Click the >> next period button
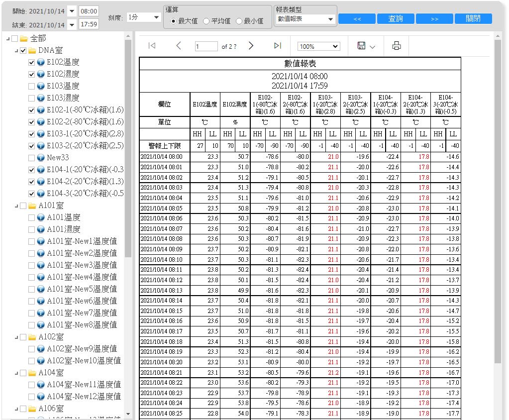509x420 pixels. click(434, 18)
